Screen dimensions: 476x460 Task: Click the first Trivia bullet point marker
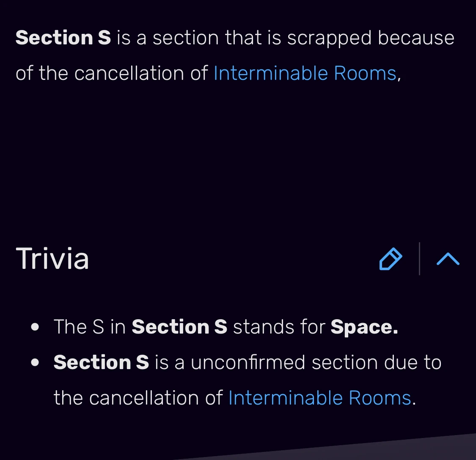(x=36, y=327)
